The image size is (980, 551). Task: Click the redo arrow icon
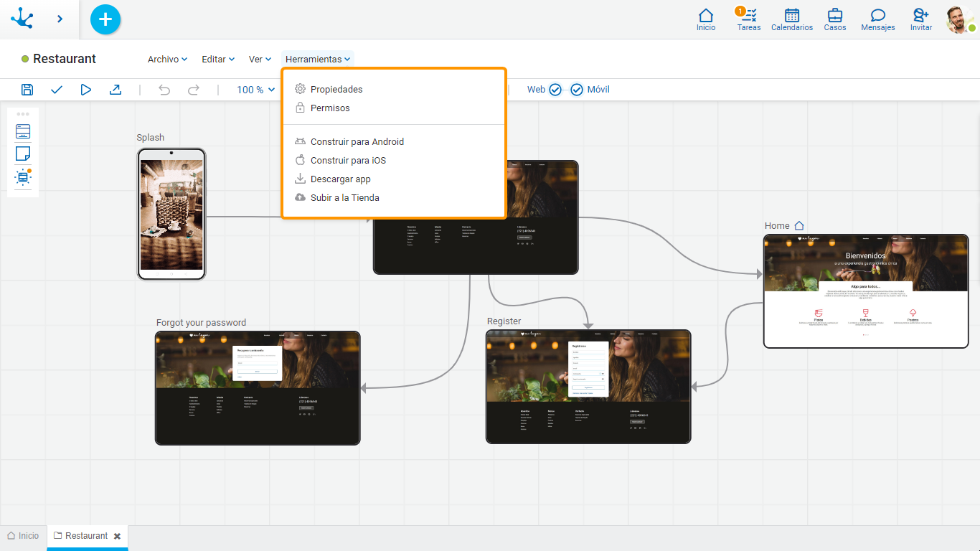193,90
